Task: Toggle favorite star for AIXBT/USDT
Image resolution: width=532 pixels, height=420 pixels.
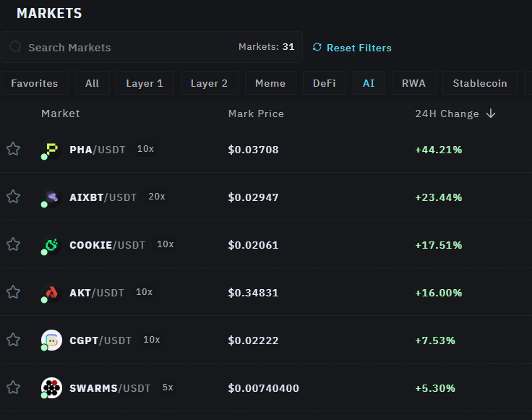Action: (13, 197)
